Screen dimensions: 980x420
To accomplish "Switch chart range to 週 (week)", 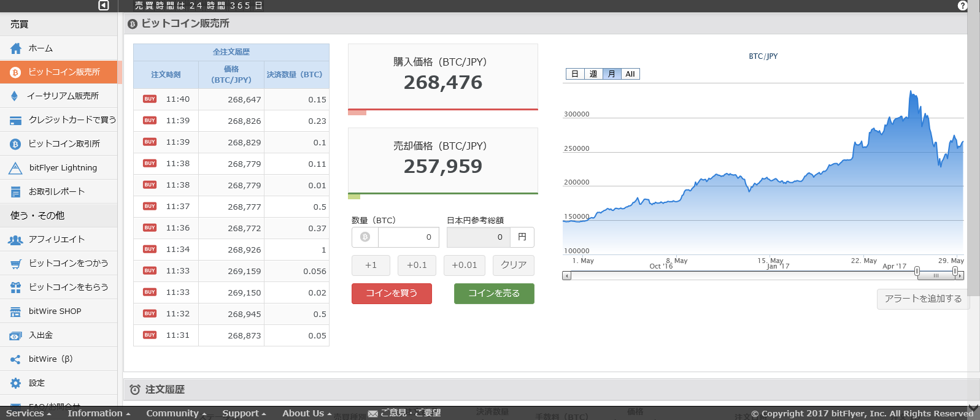I will [593, 74].
